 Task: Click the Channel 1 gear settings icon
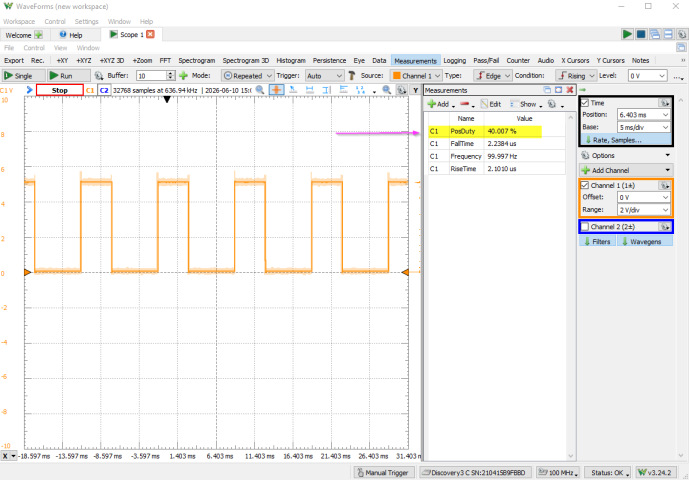coord(664,185)
